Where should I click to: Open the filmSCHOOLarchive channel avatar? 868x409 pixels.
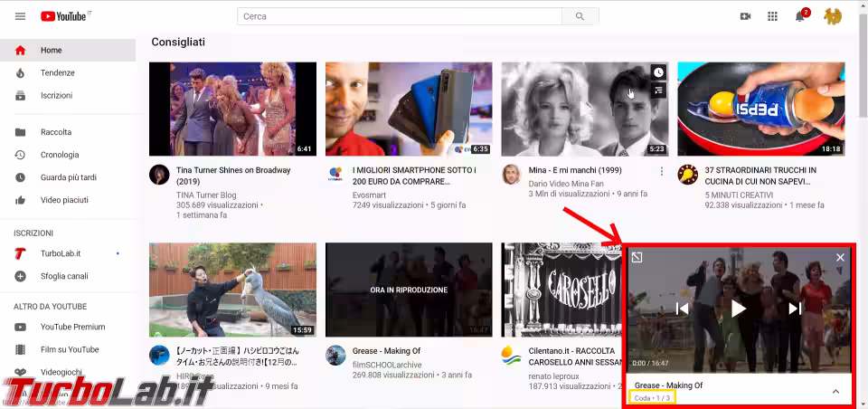click(335, 356)
